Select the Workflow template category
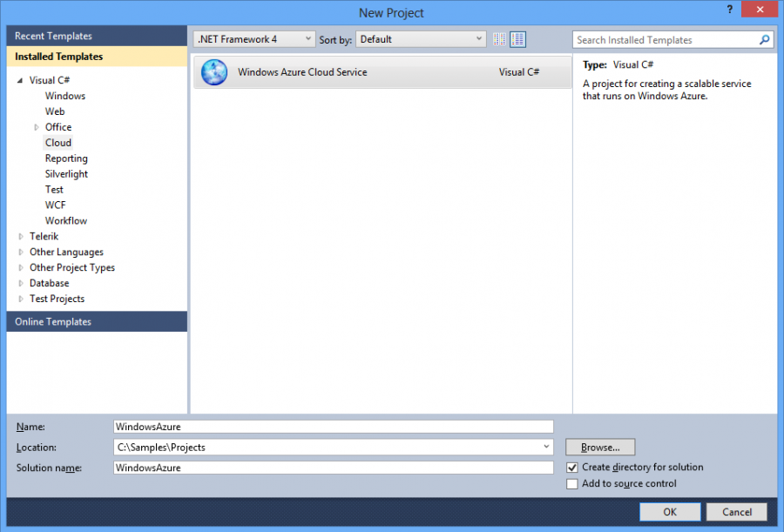This screenshot has height=532, width=784. 66,220
